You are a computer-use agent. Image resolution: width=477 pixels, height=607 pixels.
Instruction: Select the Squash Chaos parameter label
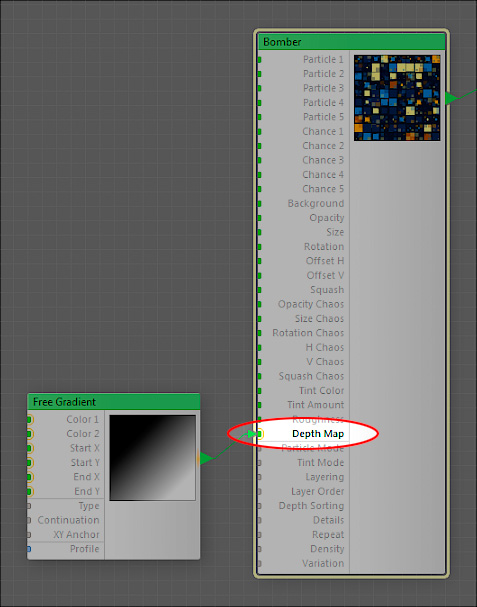[311, 376]
